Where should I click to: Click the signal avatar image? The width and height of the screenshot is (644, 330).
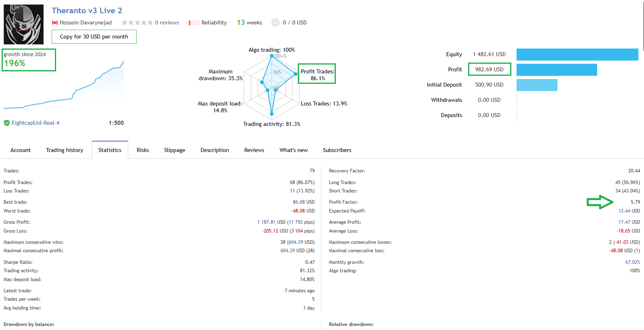coord(24,24)
